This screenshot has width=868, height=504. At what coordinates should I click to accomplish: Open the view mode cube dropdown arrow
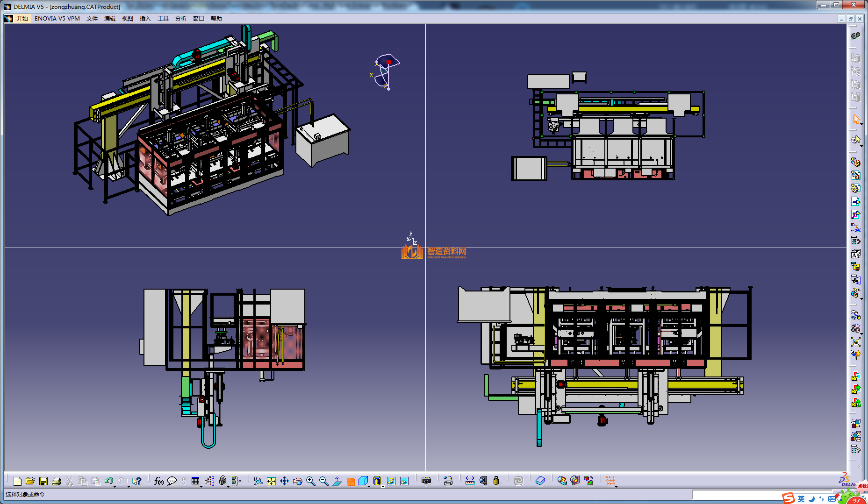click(x=369, y=486)
